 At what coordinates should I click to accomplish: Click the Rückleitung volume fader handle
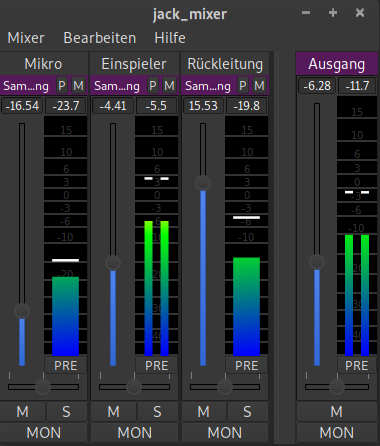point(203,183)
